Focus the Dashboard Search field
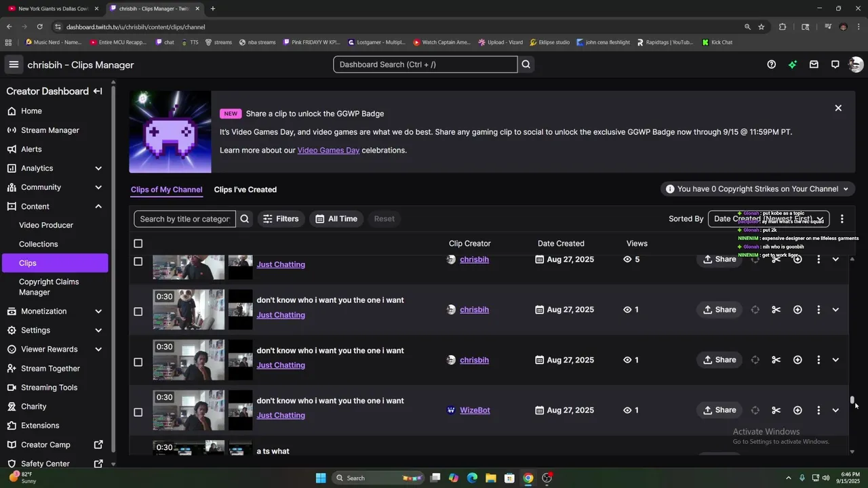 425,64
